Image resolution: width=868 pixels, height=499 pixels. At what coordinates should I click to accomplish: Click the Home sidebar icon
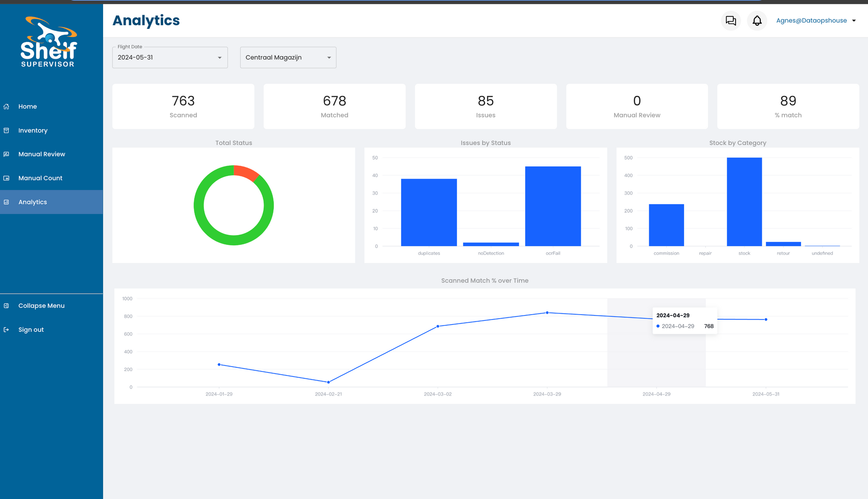[x=6, y=107]
